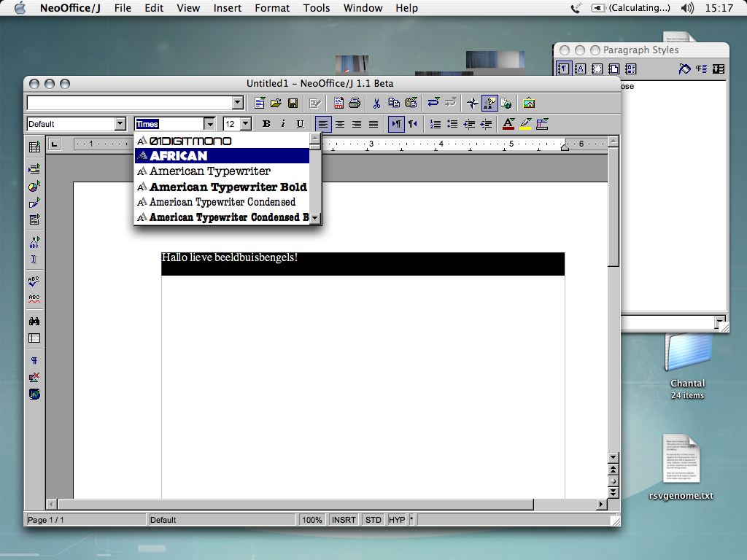The width and height of the screenshot is (747, 560).
Task: Toggle nonprinting characters in the left toolbar
Action: pos(34,360)
